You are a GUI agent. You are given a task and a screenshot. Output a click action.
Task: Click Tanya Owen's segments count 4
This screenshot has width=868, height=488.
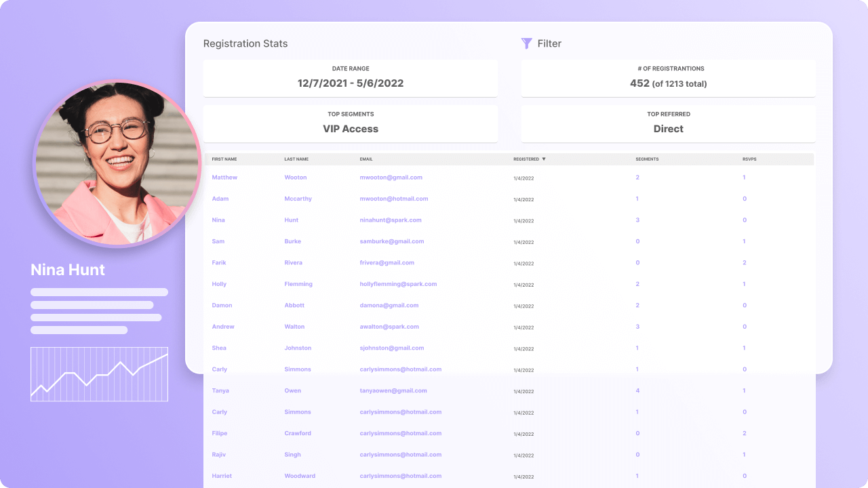coord(637,390)
